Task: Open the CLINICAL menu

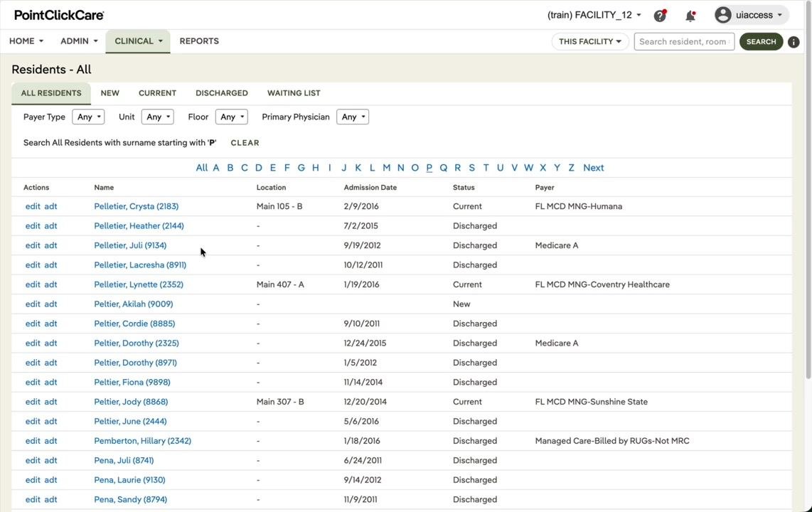Action: [138, 41]
